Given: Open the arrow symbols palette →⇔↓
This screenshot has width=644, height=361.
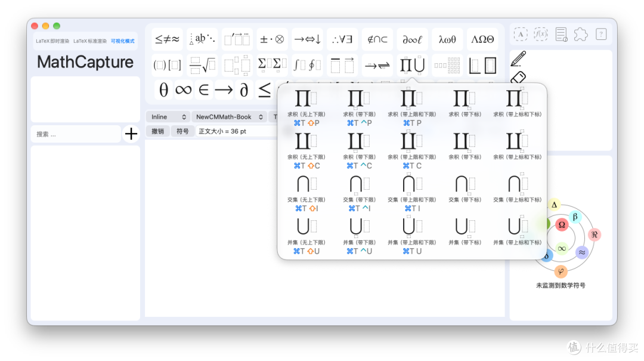Looking at the screenshot, I should [x=308, y=39].
